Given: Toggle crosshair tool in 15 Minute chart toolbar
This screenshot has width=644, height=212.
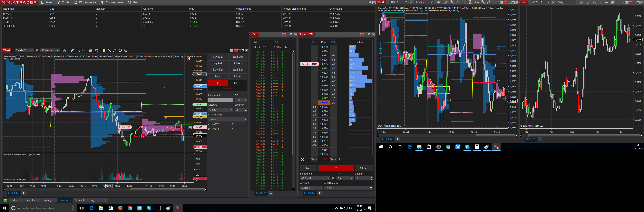Looking at the screenshot, I should point(90,50).
